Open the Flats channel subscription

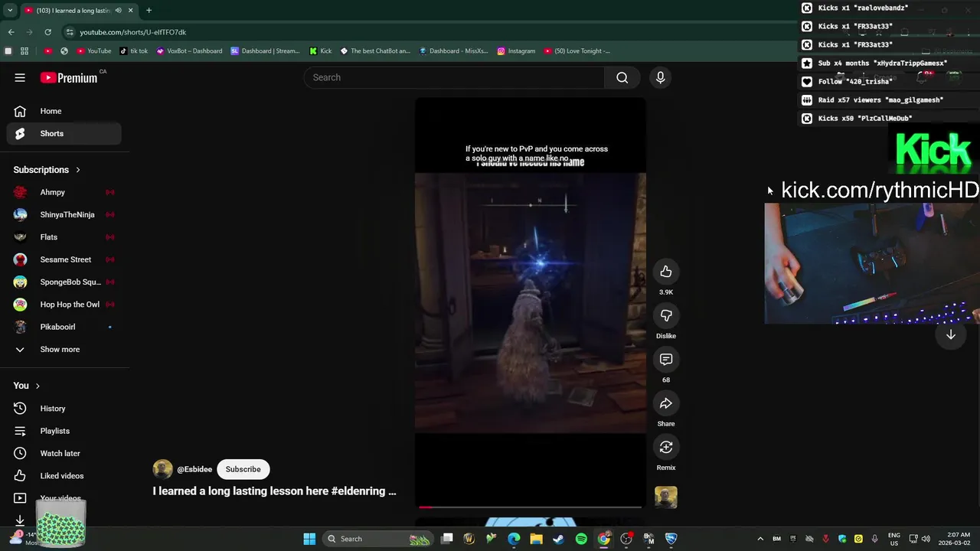coord(64,237)
